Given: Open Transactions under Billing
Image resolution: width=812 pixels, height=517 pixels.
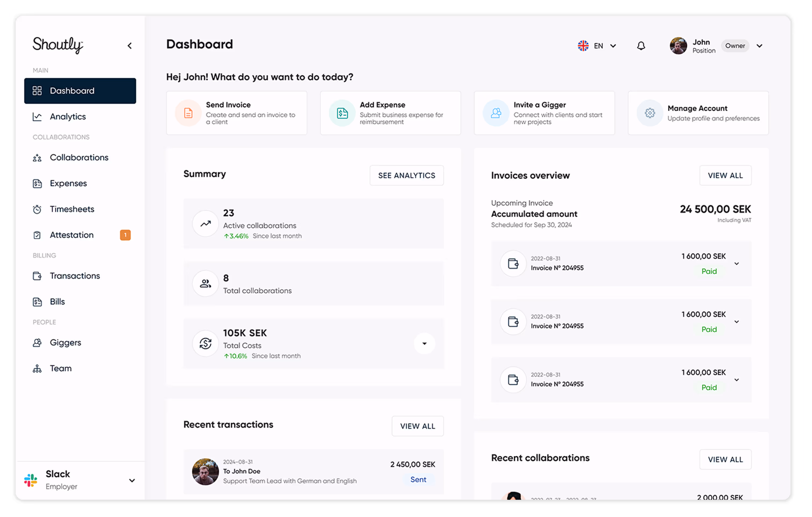Looking at the screenshot, I should (75, 276).
